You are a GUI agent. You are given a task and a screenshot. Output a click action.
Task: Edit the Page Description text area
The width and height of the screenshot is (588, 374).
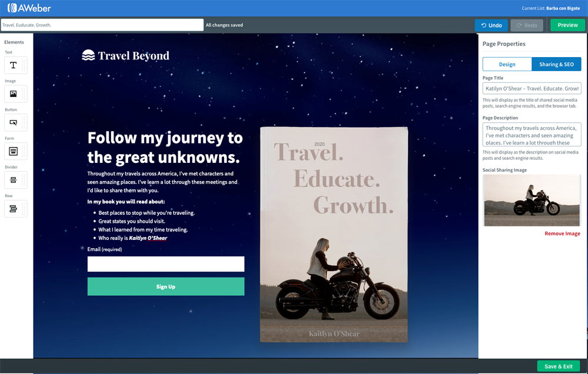tap(532, 135)
